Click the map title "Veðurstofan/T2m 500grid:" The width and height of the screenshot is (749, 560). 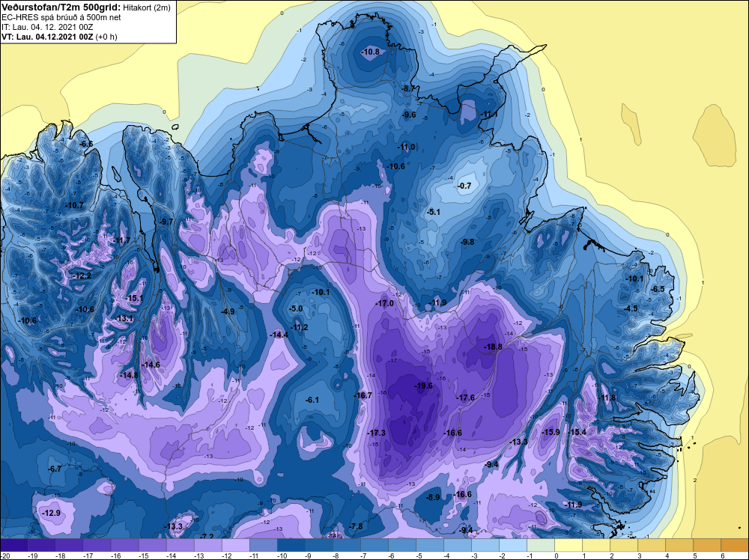pyautogui.click(x=61, y=7)
